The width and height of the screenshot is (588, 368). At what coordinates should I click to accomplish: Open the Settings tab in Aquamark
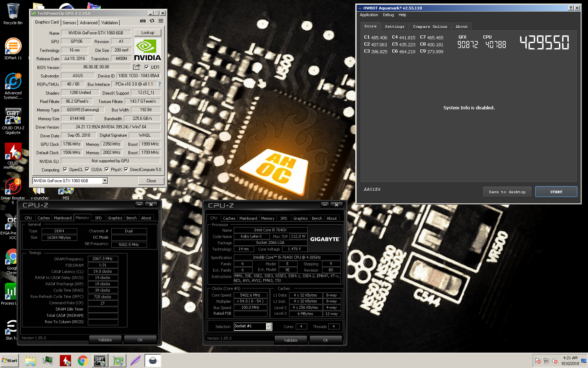(x=394, y=26)
